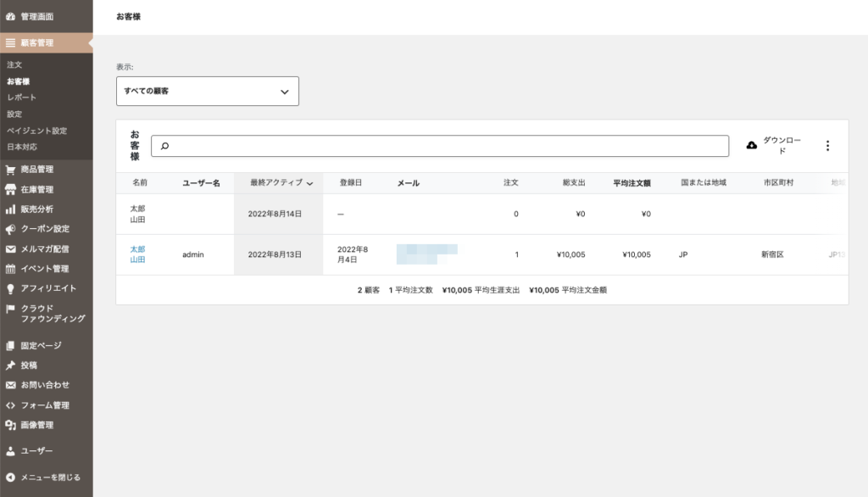Open the three-dot table options menu

[827, 146]
